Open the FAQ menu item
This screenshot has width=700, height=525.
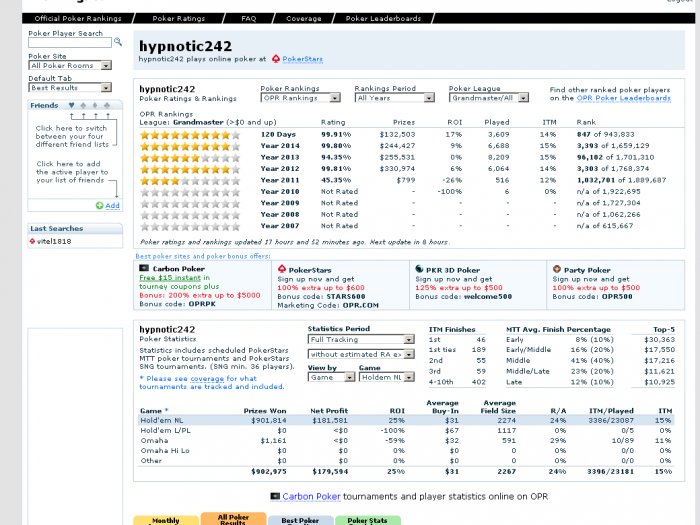(x=249, y=18)
